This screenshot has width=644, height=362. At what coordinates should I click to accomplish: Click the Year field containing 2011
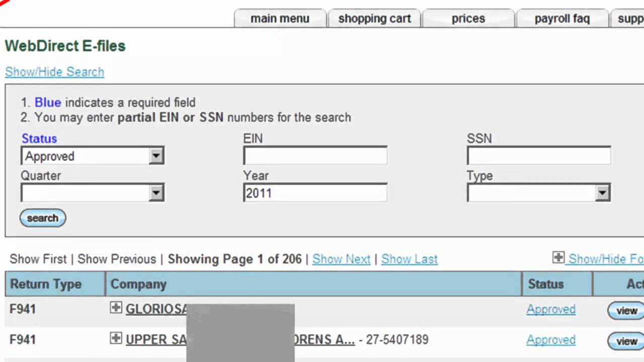[315, 193]
